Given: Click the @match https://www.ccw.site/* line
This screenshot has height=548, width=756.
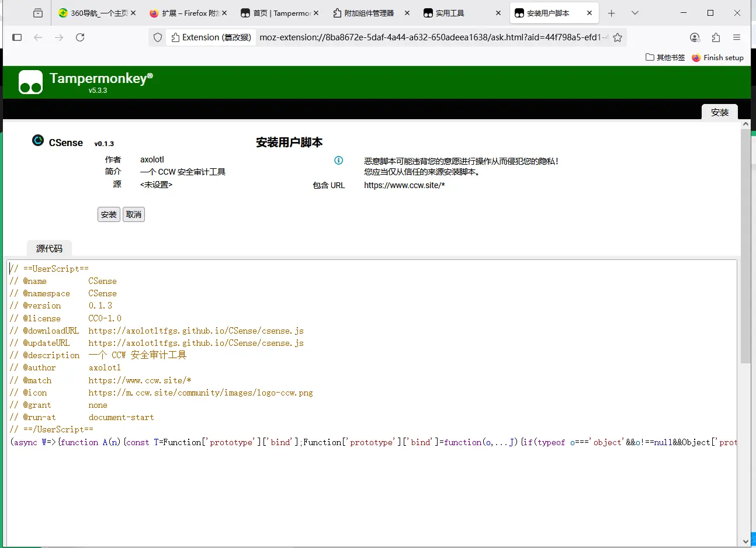Looking at the screenshot, I should click(x=100, y=380).
